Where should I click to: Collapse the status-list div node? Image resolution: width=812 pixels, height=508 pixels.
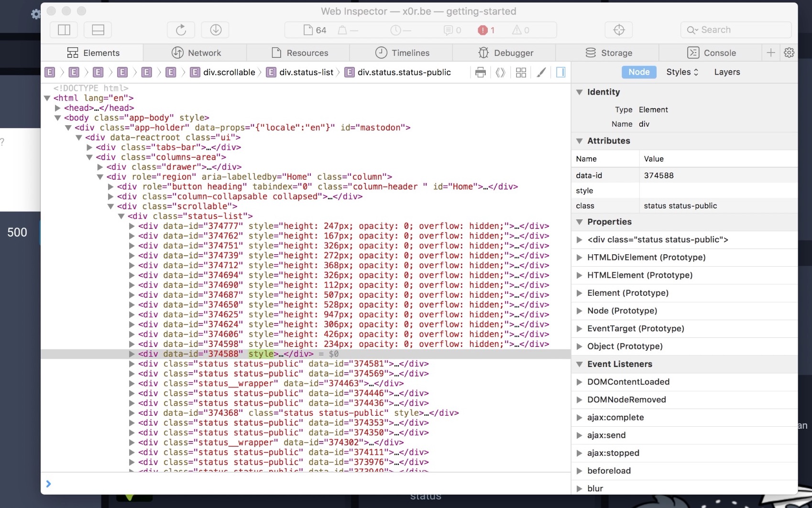point(121,216)
